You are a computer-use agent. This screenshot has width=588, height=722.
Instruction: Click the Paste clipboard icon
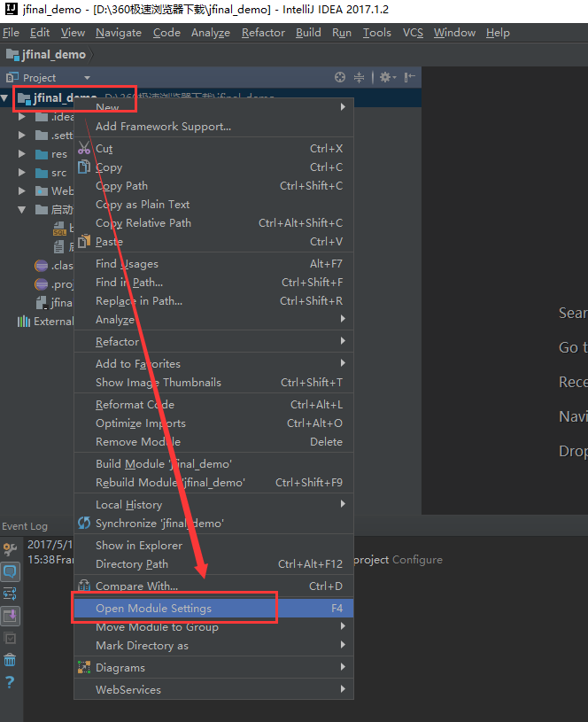pos(84,241)
